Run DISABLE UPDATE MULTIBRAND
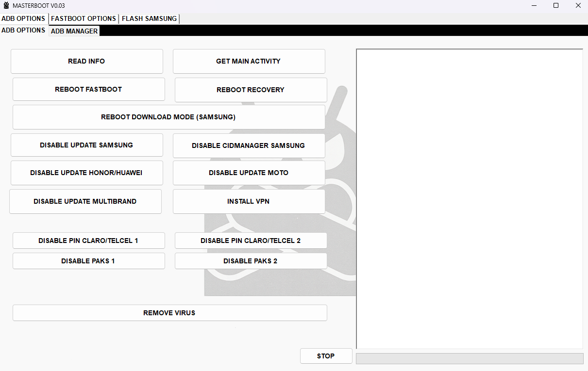Viewport: 588px width, 371px height. 85,201
